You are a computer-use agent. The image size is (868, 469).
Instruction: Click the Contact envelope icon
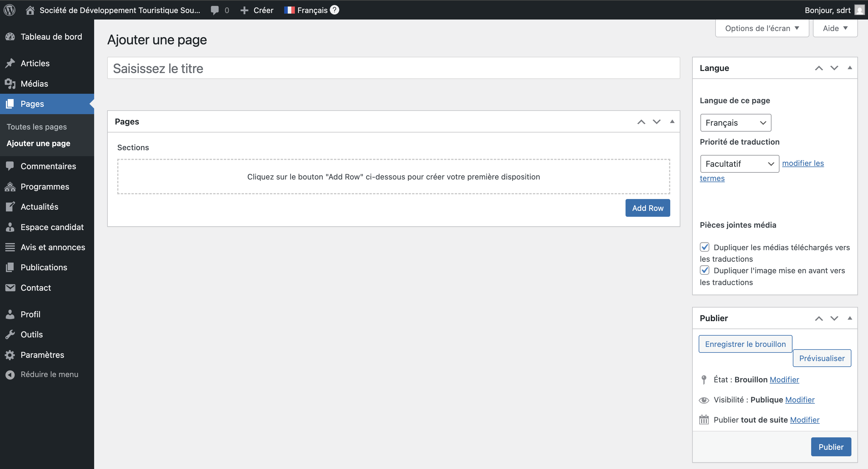pyautogui.click(x=10, y=287)
